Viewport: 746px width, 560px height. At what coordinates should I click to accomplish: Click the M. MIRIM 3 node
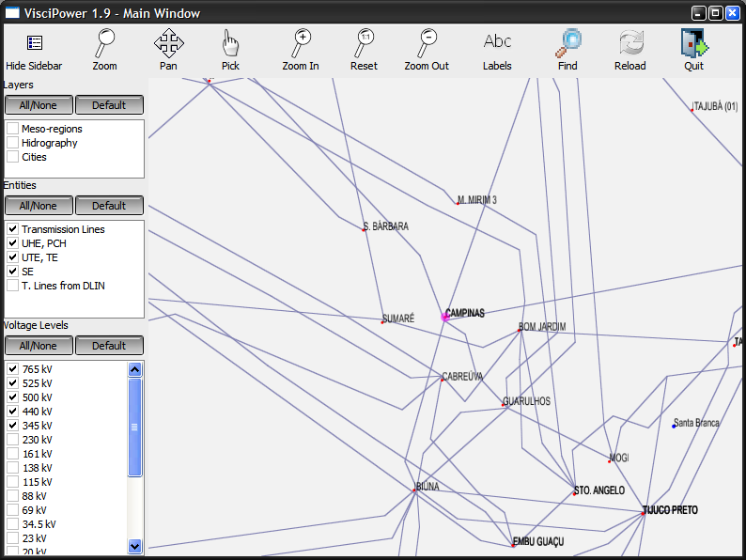click(x=458, y=204)
